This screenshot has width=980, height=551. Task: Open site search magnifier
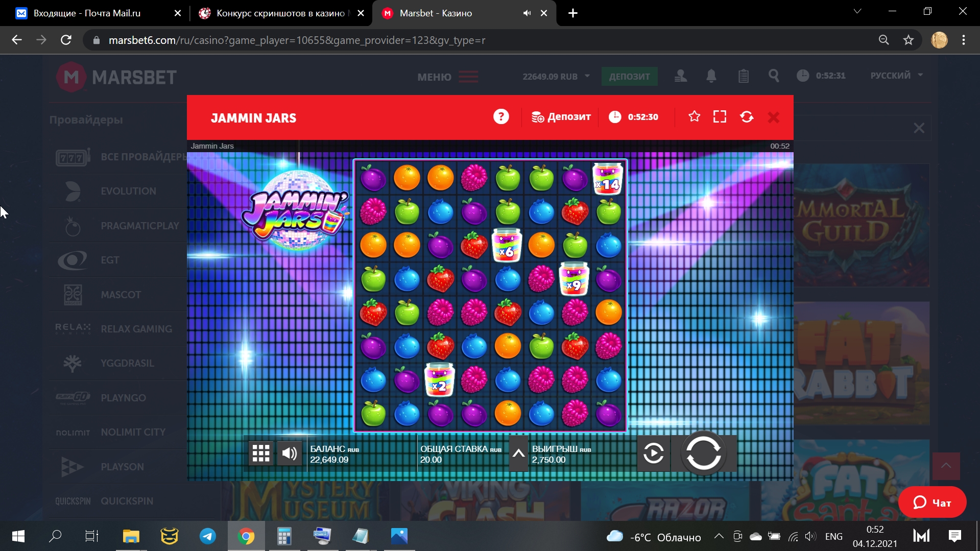(774, 76)
